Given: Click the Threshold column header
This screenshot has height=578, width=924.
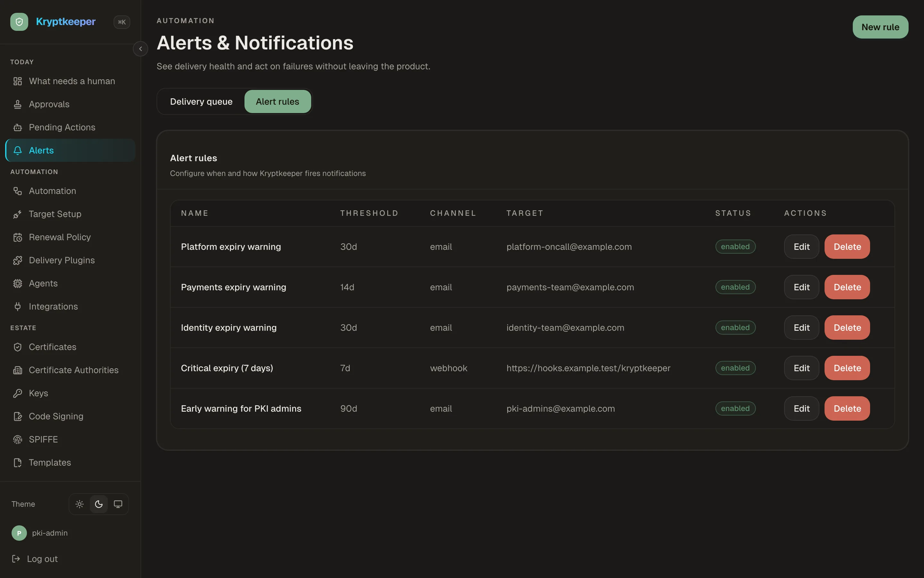Looking at the screenshot, I should [369, 213].
